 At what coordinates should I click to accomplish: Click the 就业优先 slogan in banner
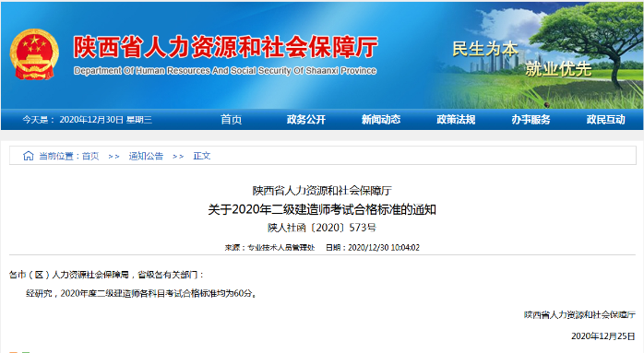click(558, 69)
